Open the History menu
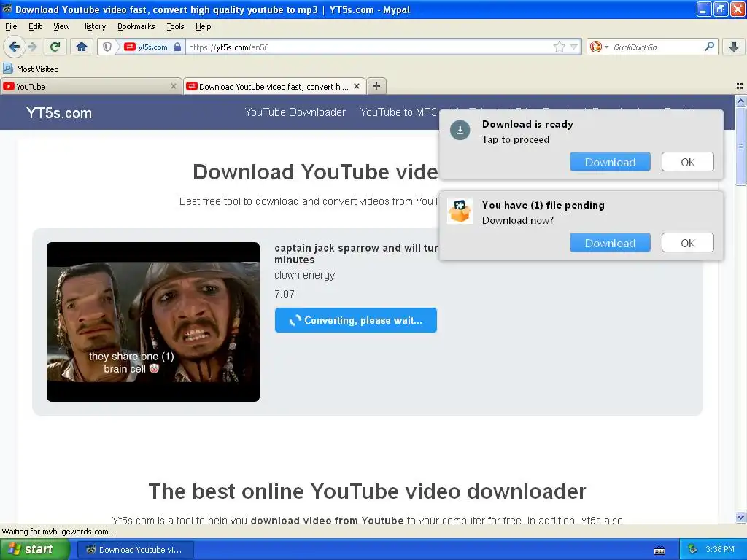Screen dimensions: 747x560 [93, 26]
